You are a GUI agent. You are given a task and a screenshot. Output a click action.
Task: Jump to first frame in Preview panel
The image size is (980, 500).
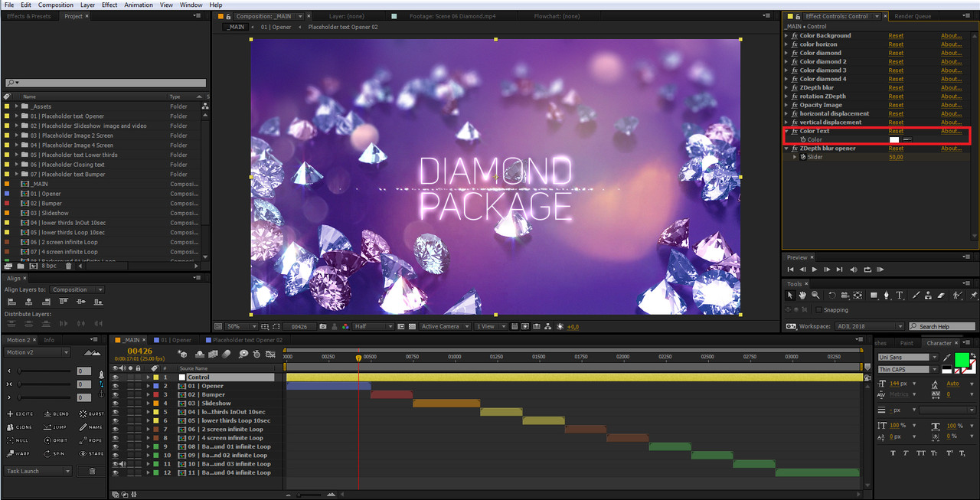point(790,270)
